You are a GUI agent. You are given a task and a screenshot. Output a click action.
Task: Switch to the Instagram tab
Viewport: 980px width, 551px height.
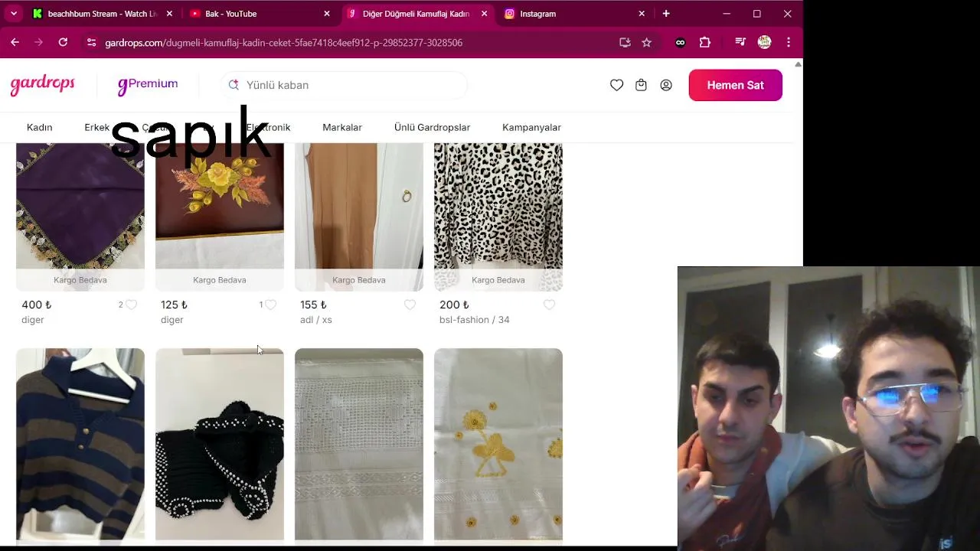point(573,14)
